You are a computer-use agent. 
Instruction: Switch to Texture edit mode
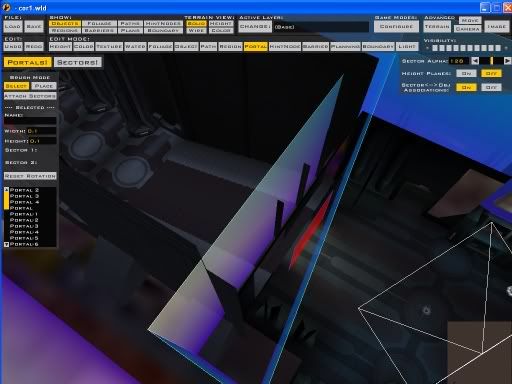tap(109, 47)
